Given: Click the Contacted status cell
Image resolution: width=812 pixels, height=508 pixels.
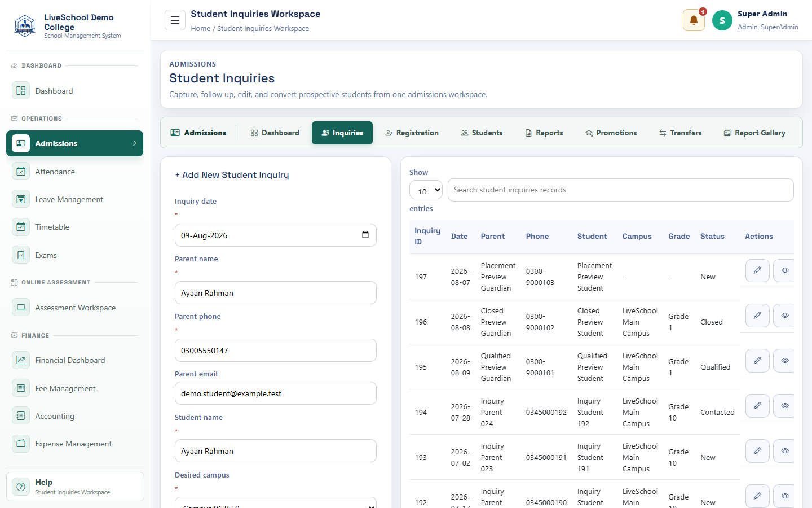Looking at the screenshot, I should point(717,412).
